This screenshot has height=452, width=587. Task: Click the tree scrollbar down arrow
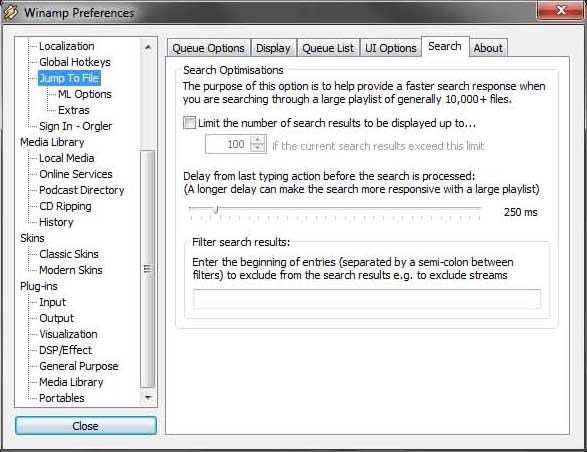tap(148, 397)
